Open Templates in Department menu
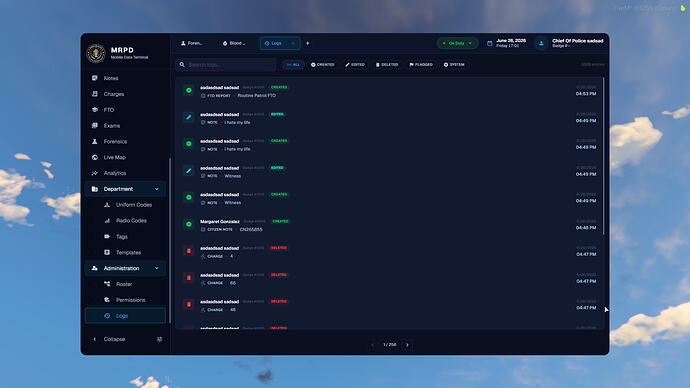The image size is (690, 388). [x=128, y=252]
